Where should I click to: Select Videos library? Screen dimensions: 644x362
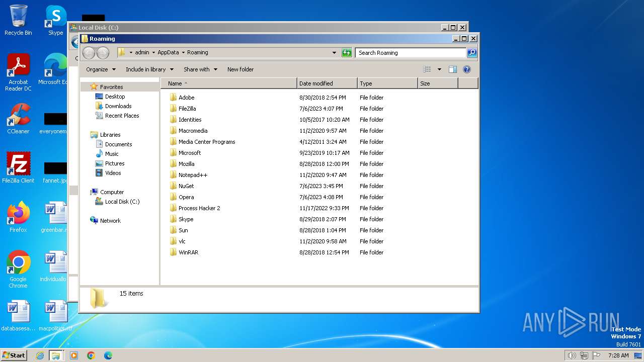click(113, 173)
